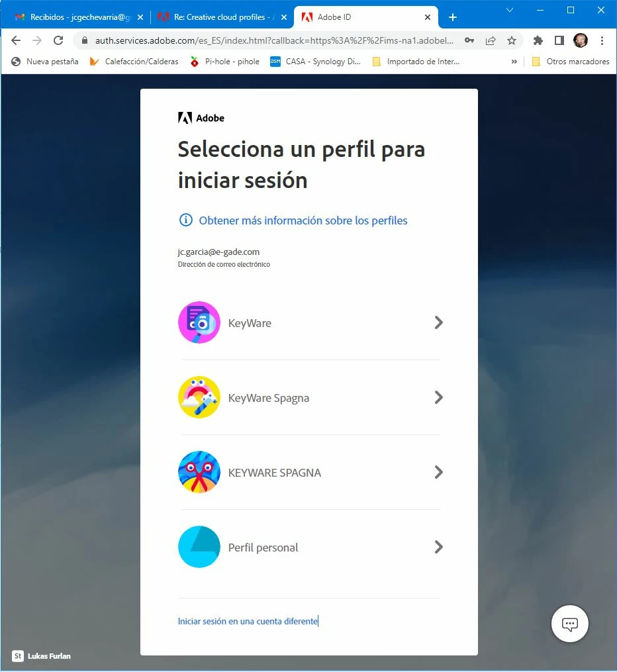Open CASA - Synology bookmark
This screenshot has height=672, width=617.
tap(315, 62)
